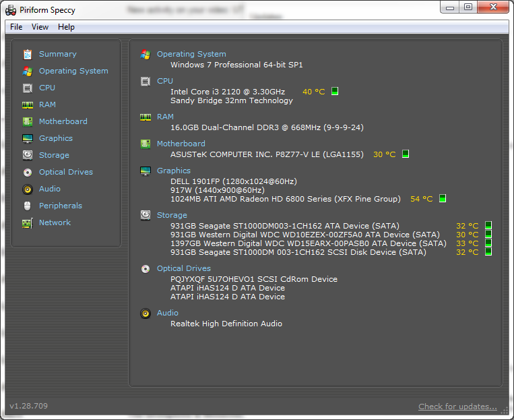The width and height of the screenshot is (514, 420).
Task: Click the Optical Drives disc icon in sidebar
Action: [28, 173]
